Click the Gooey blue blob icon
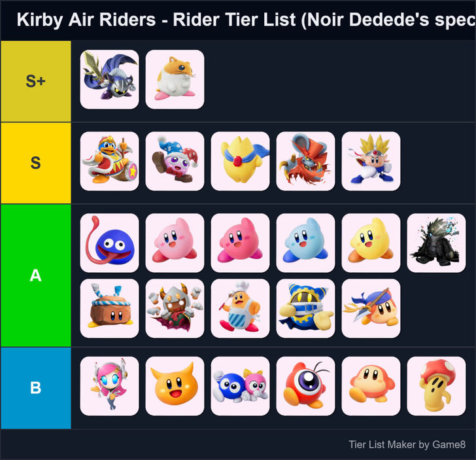This screenshot has height=460, width=476. [x=109, y=243]
